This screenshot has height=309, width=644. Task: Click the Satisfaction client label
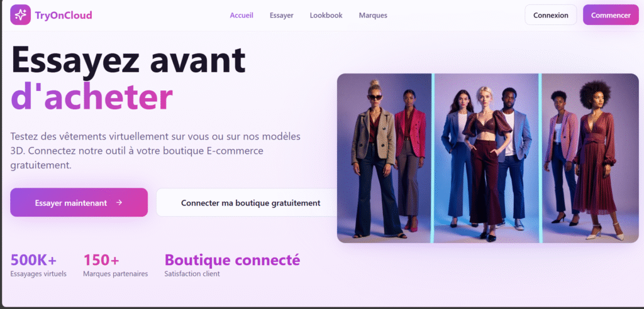tap(192, 274)
